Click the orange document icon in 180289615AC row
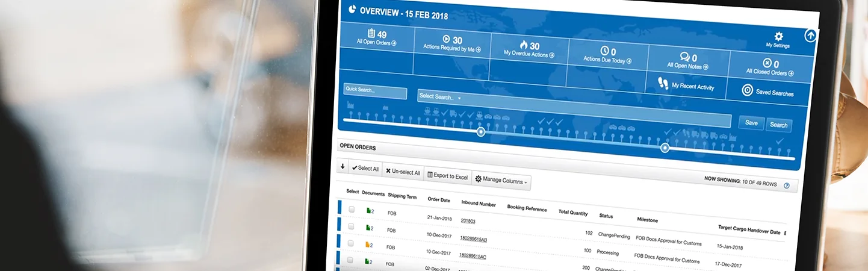This screenshot has height=271, width=868. coord(368,245)
